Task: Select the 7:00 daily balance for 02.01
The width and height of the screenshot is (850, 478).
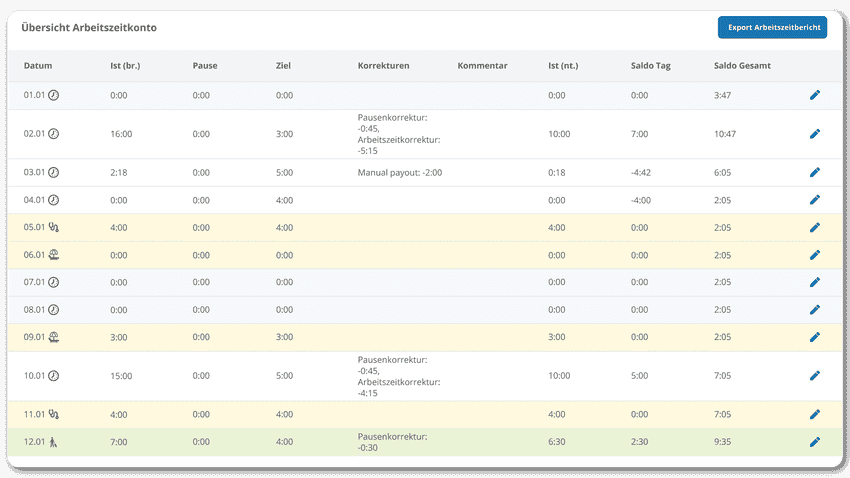Action: [x=639, y=134]
